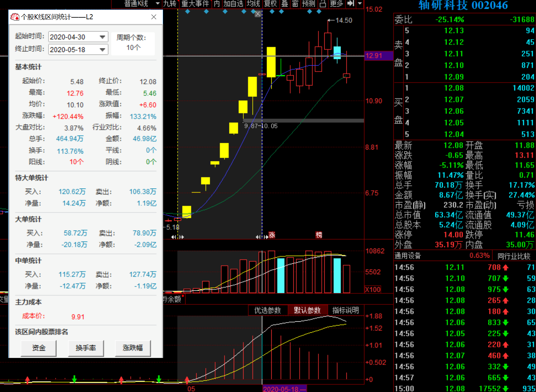Open the 终止时间 date dropdown
536x392 pixels.
[102, 50]
